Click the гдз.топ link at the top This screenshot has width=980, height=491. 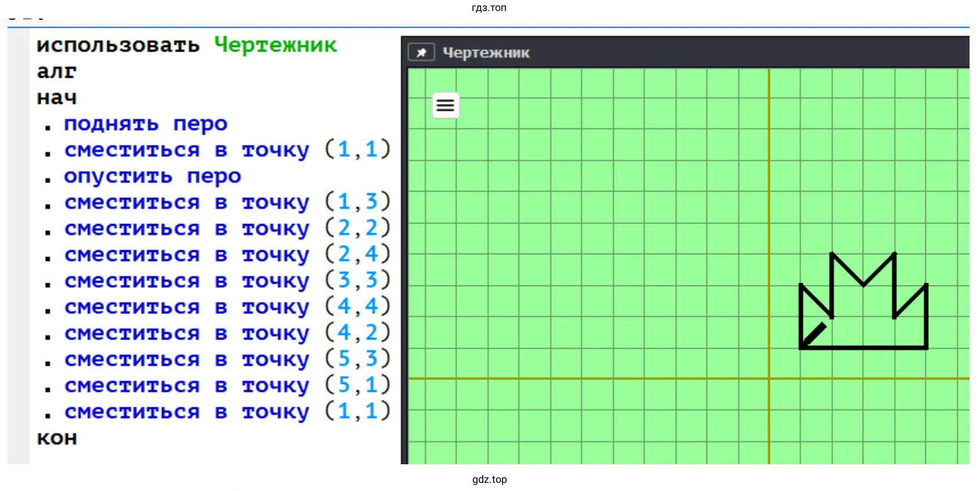(x=489, y=8)
